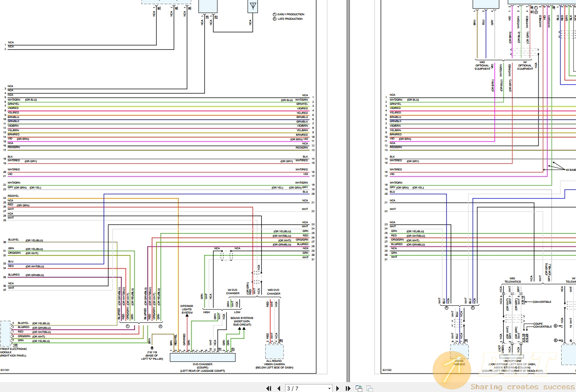Click the All-Round Vision Camera component
This screenshot has width=576, height=392.
coord(274,351)
